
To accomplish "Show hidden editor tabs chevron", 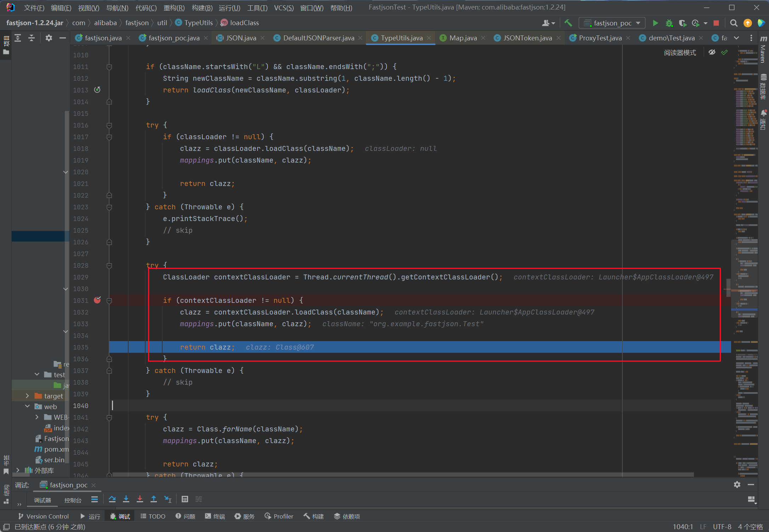I will point(736,38).
